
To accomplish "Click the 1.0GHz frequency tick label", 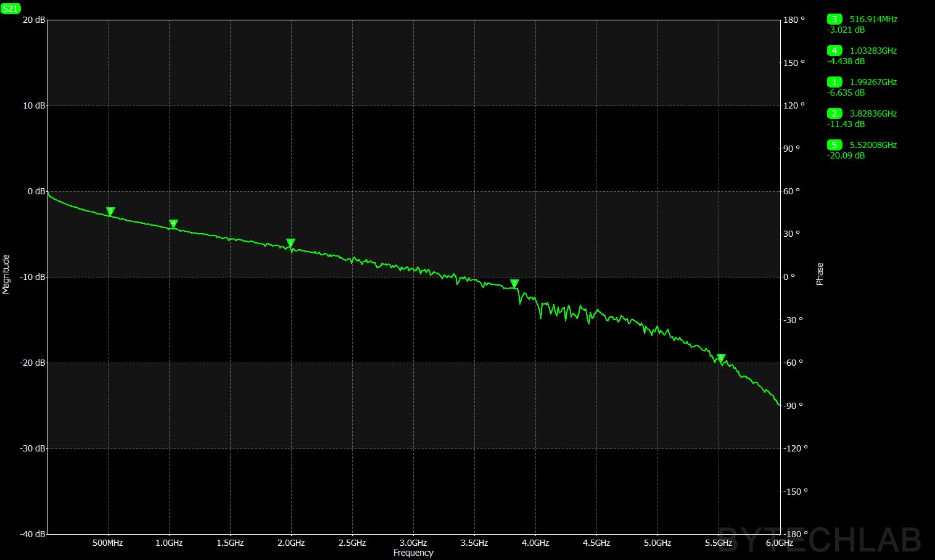I will [x=169, y=543].
